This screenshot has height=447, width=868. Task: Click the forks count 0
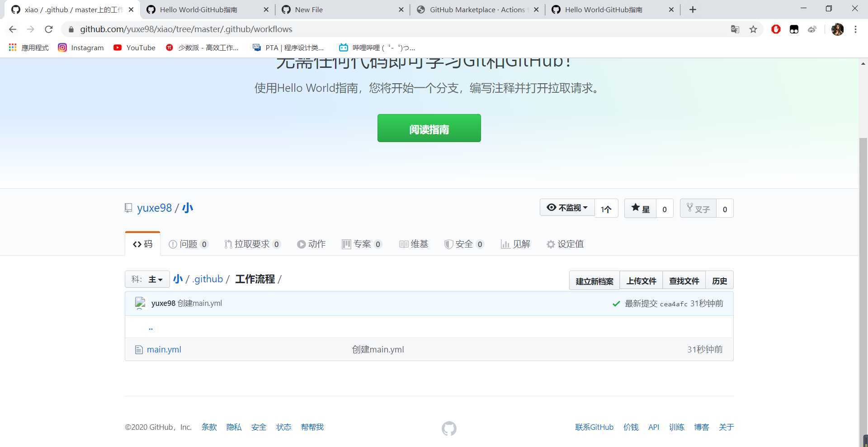[725, 209]
